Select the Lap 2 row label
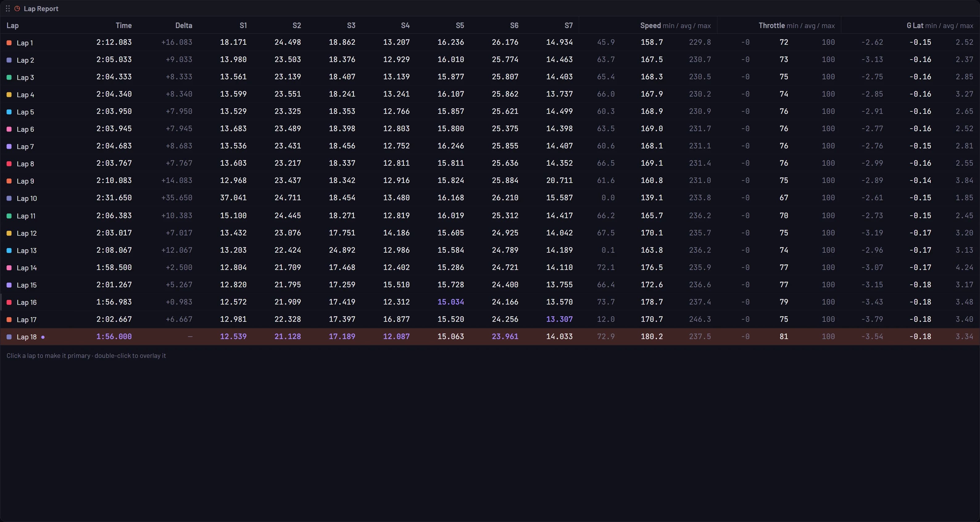 25,60
